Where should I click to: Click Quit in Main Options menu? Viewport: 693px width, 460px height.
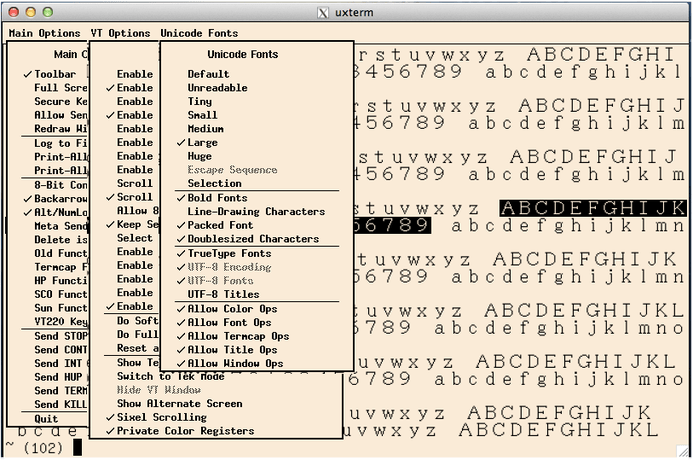(46, 418)
